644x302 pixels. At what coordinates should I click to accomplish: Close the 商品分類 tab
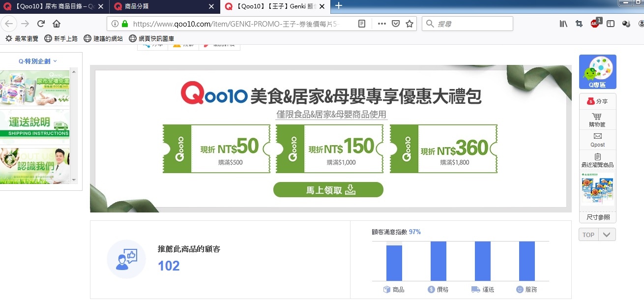(x=211, y=6)
